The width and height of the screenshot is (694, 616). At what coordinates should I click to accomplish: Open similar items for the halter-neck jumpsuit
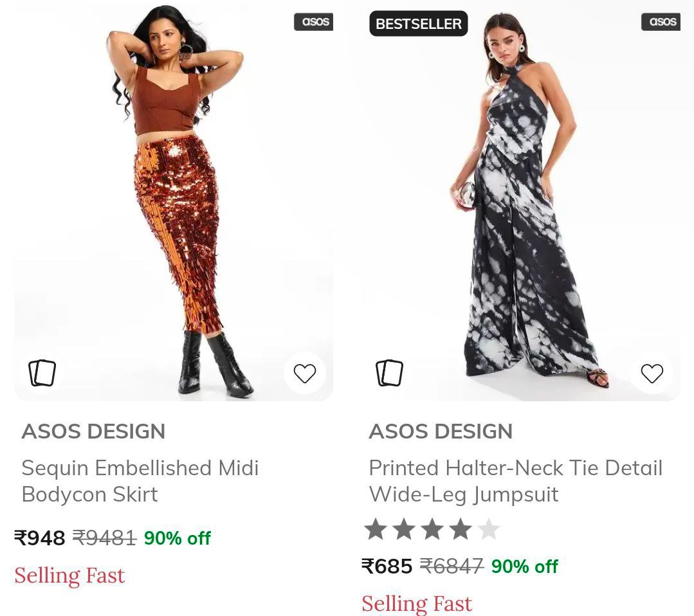389,373
